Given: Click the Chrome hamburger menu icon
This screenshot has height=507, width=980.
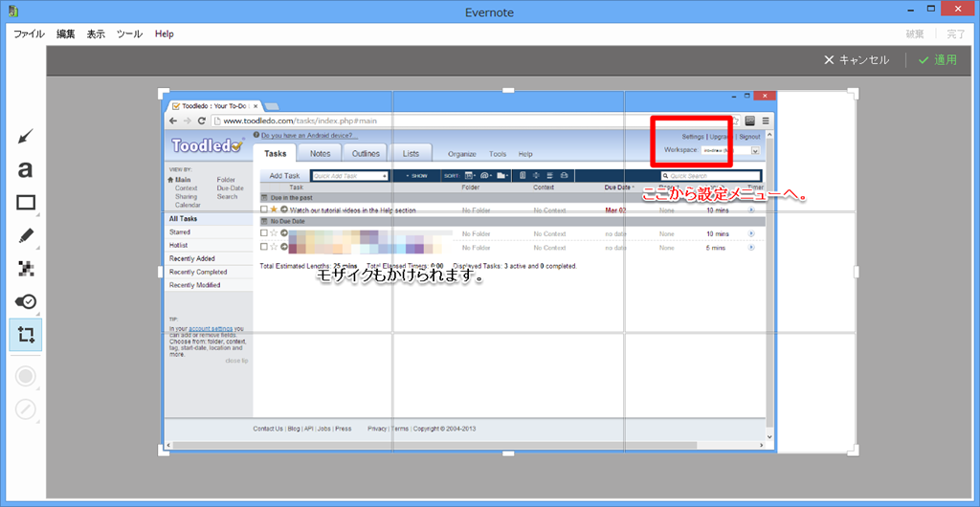Looking at the screenshot, I should (766, 121).
